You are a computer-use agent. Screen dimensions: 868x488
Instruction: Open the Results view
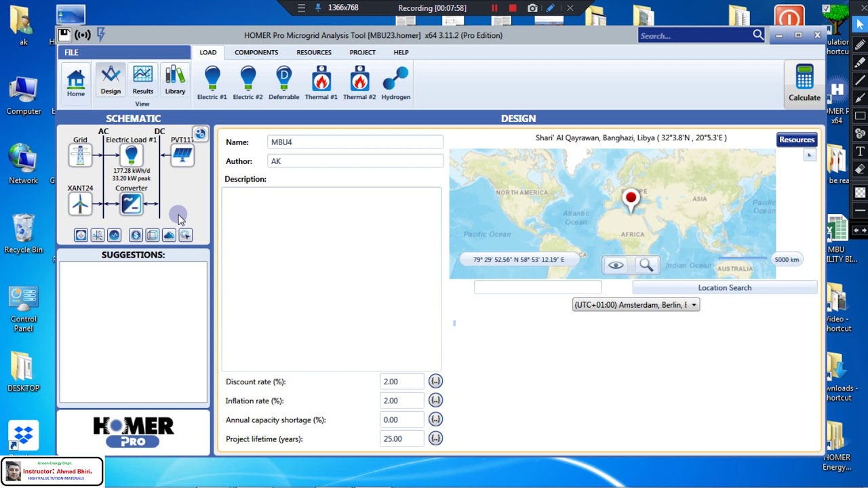click(142, 81)
